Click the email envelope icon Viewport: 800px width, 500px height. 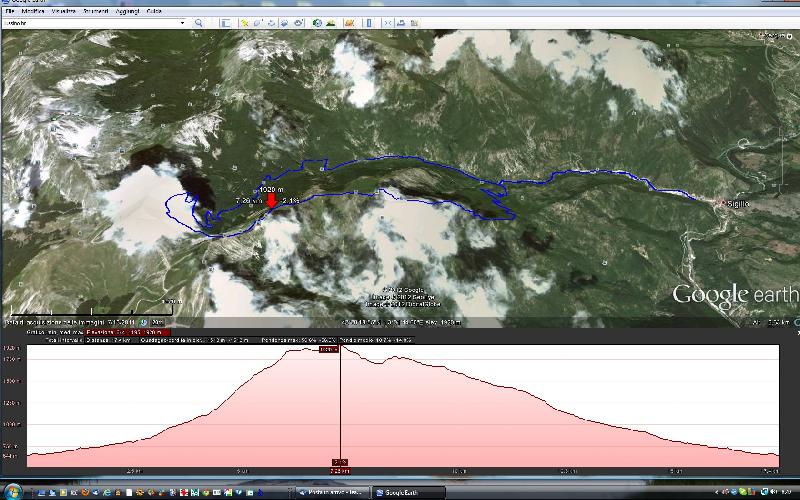coord(388,23)
